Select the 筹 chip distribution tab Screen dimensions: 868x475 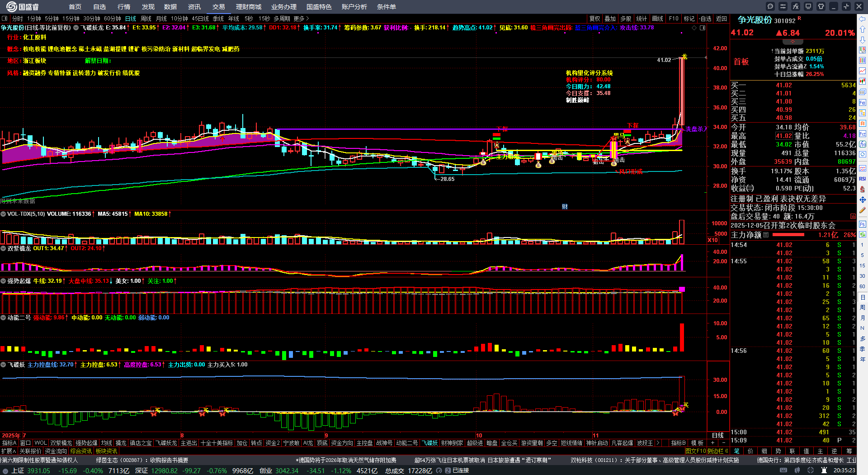point(849,451)
